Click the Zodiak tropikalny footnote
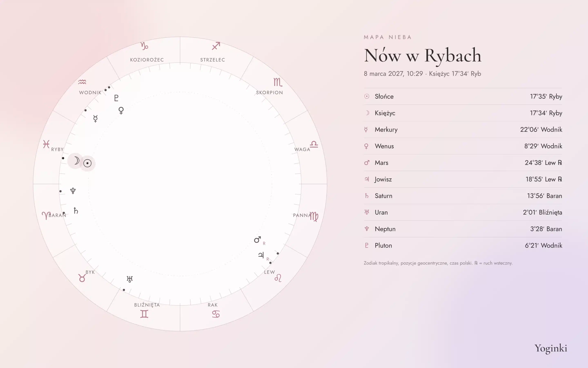 (x=438, y=263)
